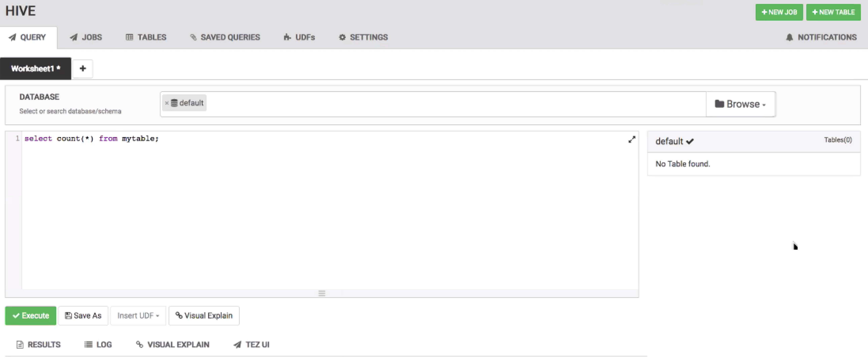Screen dimensions: 868x358
Task: Expand the query editor to fullscreen
Action: (x=631, y=139)
